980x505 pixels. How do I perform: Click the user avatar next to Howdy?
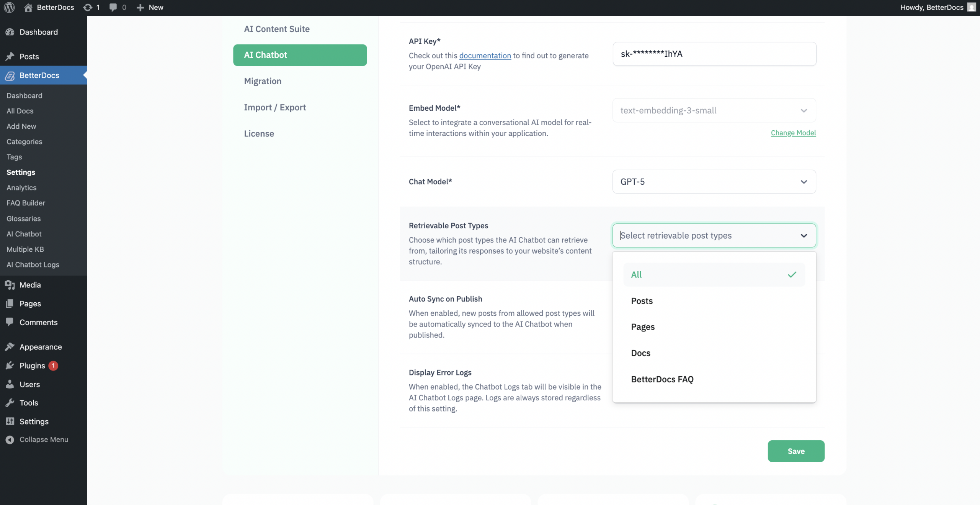971,7
